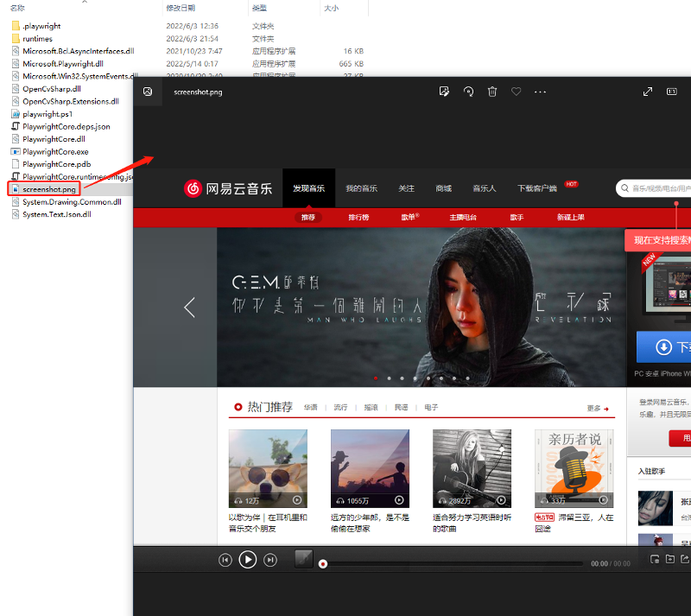
Task: Open the runtimes folder in the file list
Action: coord(37,39)
